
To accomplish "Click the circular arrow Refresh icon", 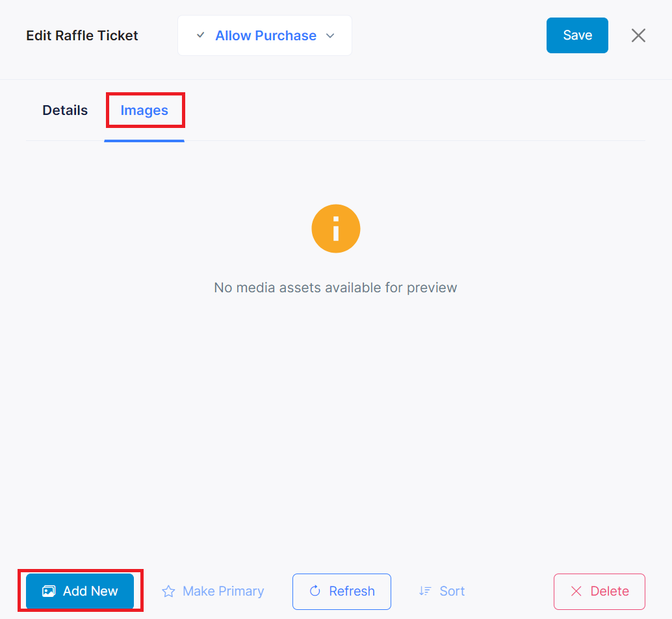I will pos(315,591).
